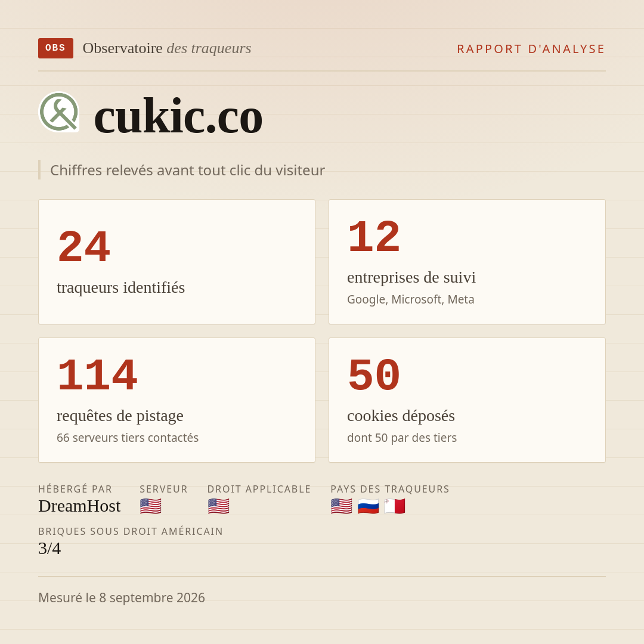Click the DreamHost host name

click(79, 506)
